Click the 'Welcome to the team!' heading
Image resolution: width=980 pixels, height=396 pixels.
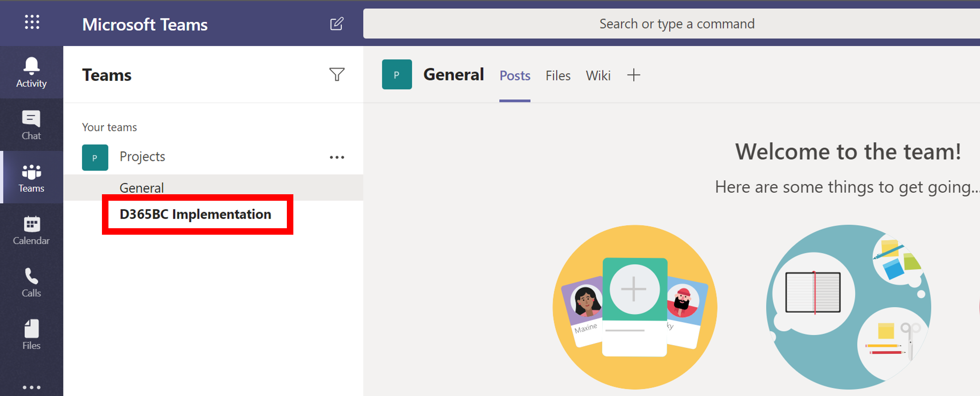coord(848,151)
